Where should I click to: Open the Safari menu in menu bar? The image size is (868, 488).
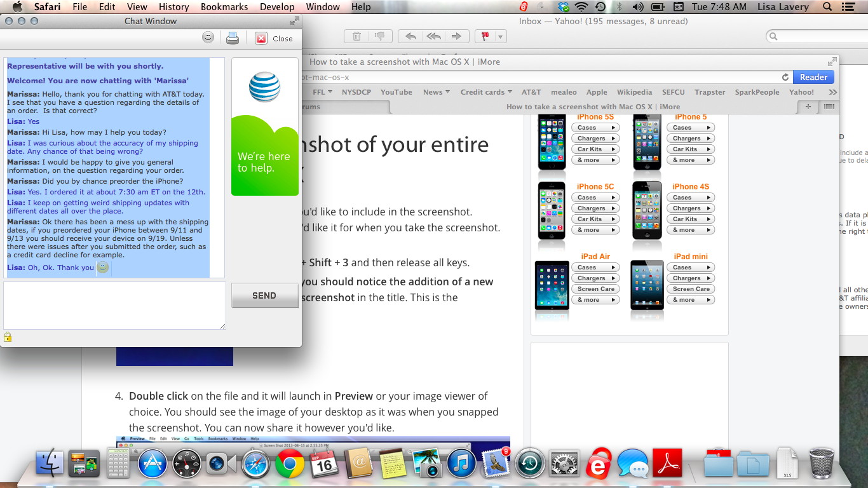point(46,7)
